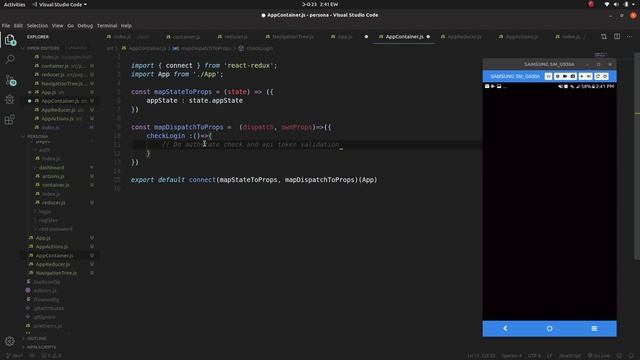Switch to the AppActions.js editor tab

click(x=522, y=37)
